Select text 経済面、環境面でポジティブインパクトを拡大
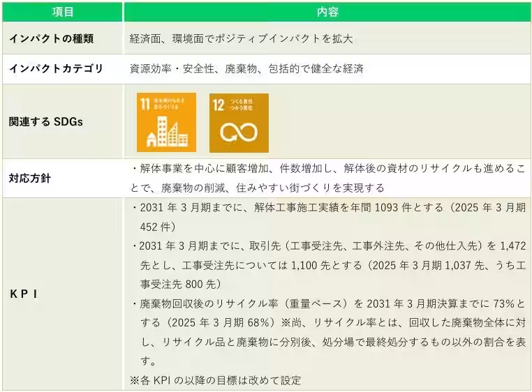 242,38
